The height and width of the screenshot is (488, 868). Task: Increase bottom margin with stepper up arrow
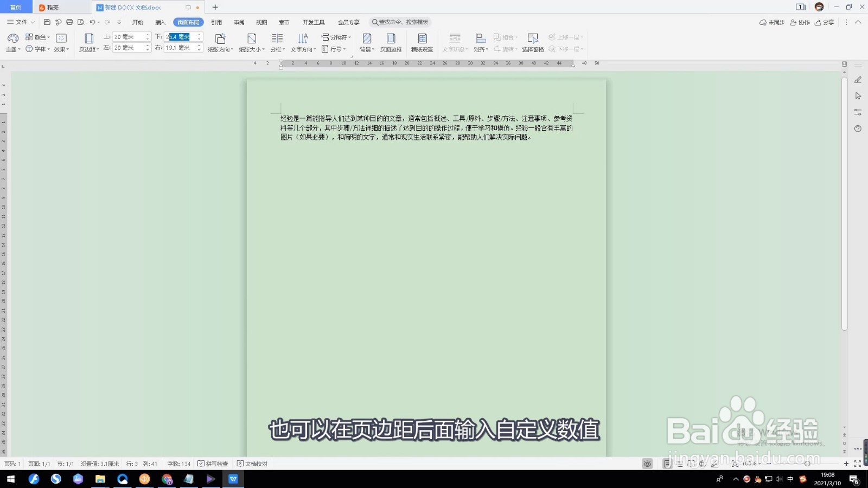coord(199,35)
